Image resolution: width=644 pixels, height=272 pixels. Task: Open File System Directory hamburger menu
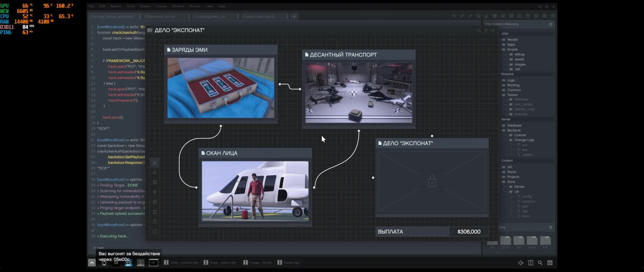[x=550, y=24]
